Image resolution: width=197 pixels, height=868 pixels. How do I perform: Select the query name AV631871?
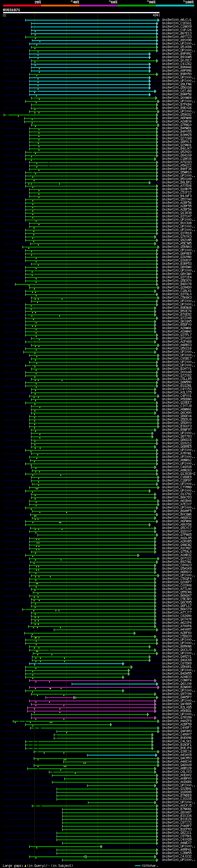pyautogui.click(x=11, y=10)
